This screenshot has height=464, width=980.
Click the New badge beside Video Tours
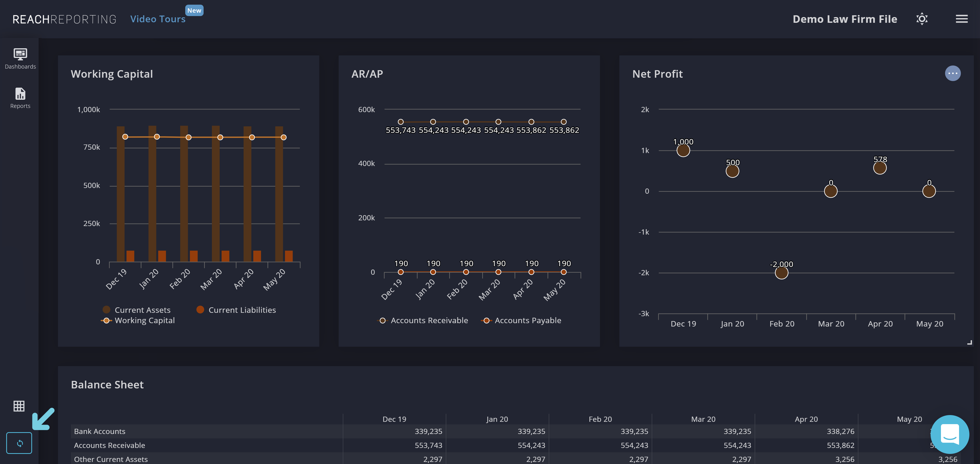click(x=194, y=10)
